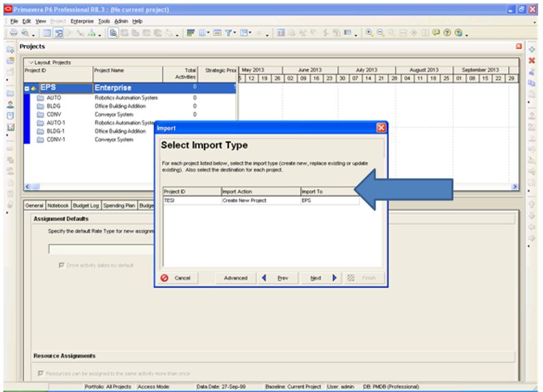This screenshot has height=392, width=543.
Task: Select the Create New Project import action cell
Action: [x=260, y=201]
